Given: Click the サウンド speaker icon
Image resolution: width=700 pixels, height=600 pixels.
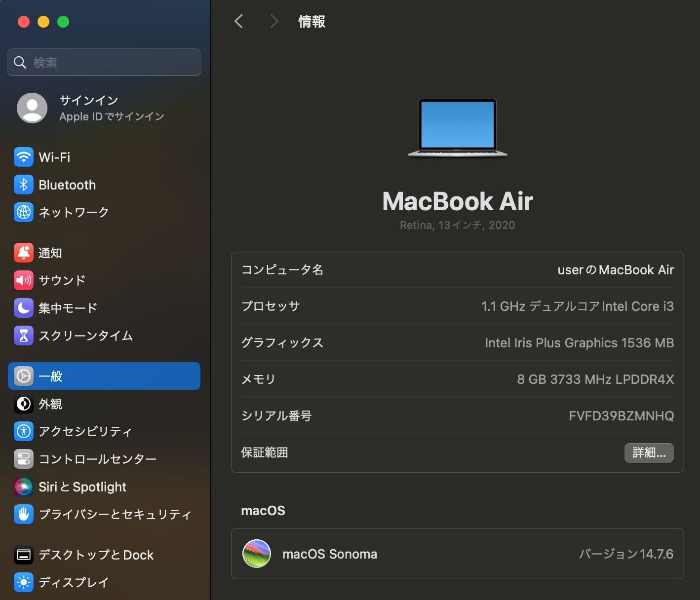Looking at the screenshot, I should pyautogui.click(x=23, y=280).
